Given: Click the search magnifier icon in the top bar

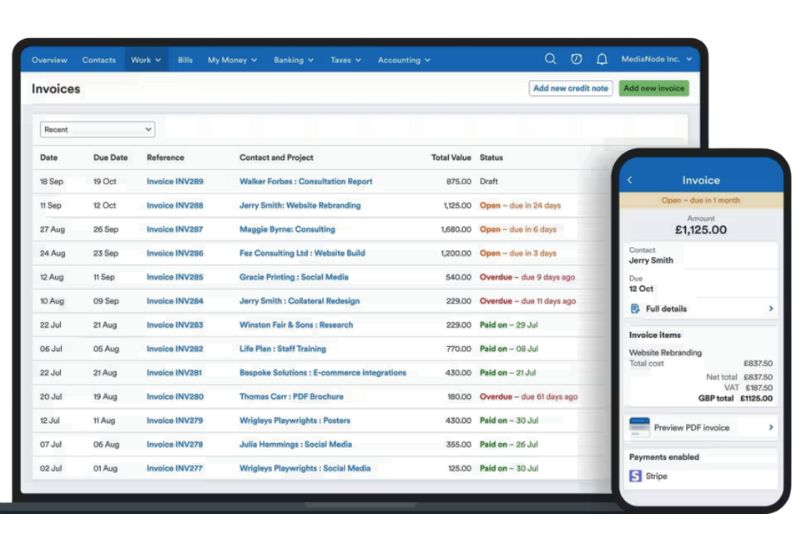Looking at the screenshot, I should click(x=550, y=60).
